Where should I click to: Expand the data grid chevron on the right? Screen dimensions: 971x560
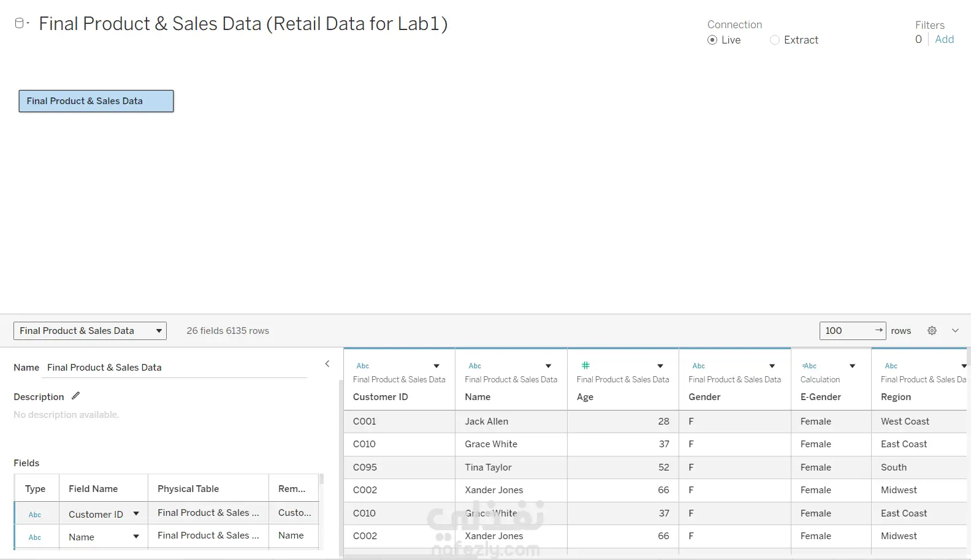pos(955,330)
